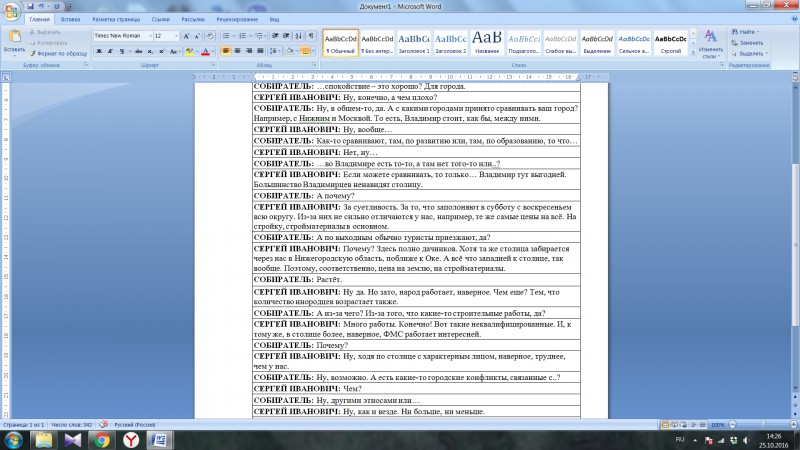Viewport: 800px width, 450px height.
Task: Open Google Chrome from the taskbar
Action: (102, 440)
